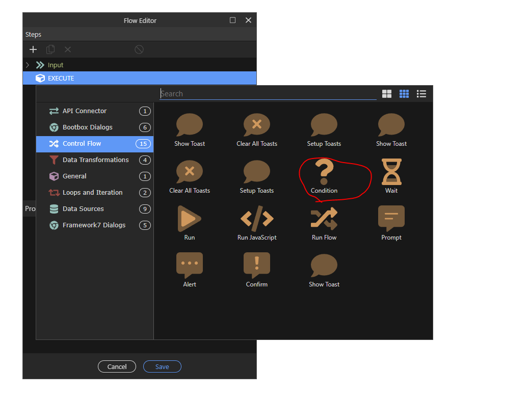Open the Data Transformations category
The width and height of the screenshot is (528, 420).
pyautogui.click(x=95, y=160)
